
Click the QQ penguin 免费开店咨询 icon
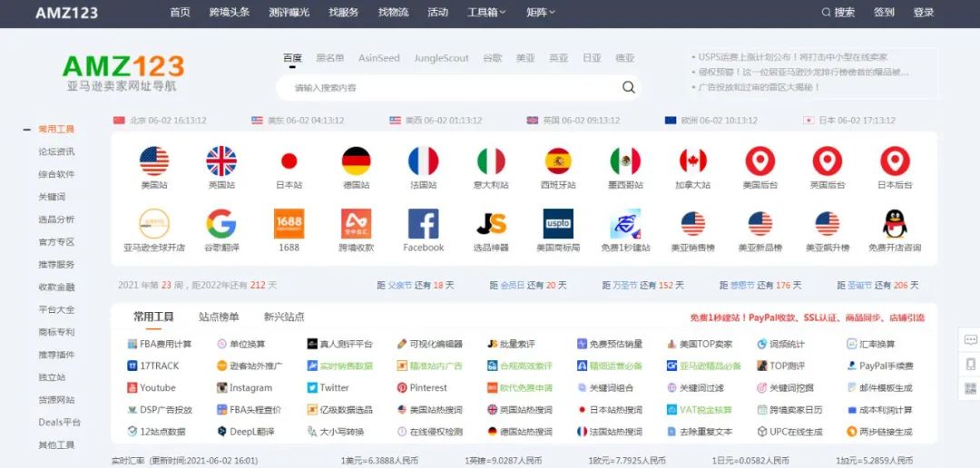[895, 224]
